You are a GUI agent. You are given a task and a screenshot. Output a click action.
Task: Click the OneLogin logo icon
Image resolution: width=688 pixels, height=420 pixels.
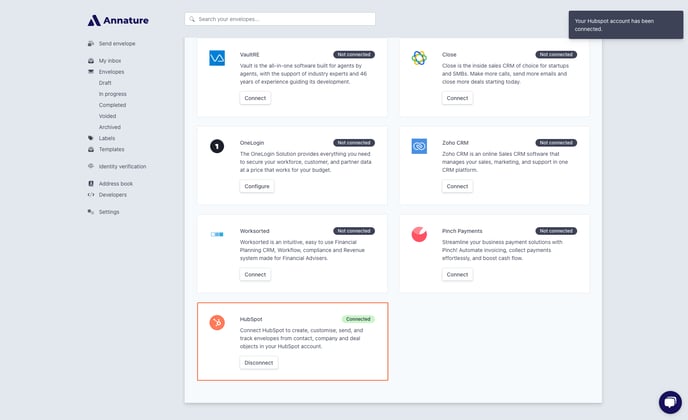click(217, 146)
